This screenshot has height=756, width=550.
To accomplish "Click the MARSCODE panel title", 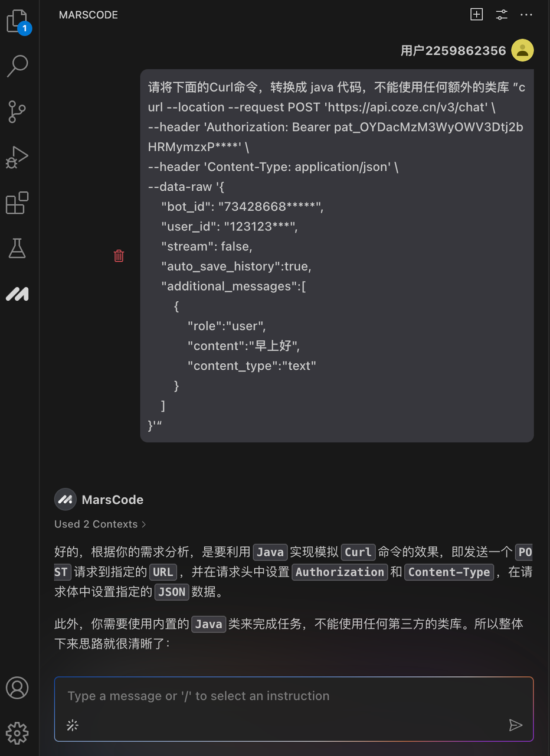I will pos(89,15).
